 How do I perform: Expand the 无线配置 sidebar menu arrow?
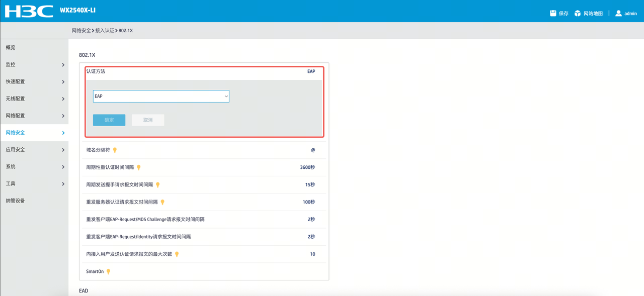click(x=63, y=99)
